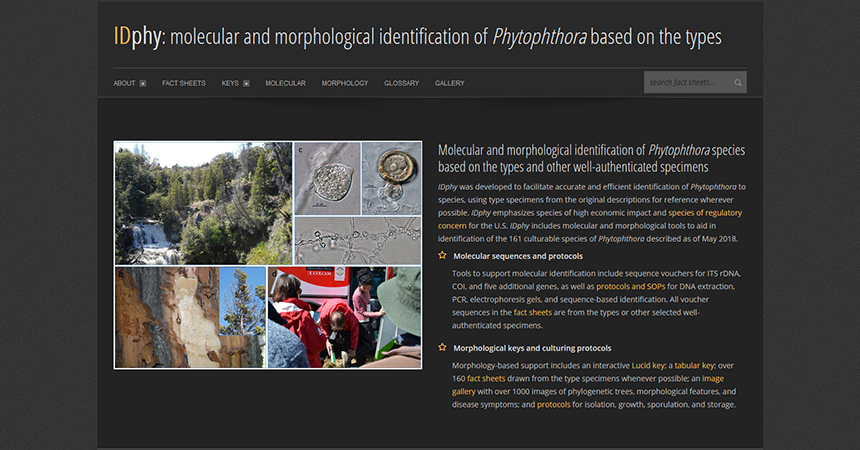
Task: Open the KEYS menu item
Action: tap(230, 83)
